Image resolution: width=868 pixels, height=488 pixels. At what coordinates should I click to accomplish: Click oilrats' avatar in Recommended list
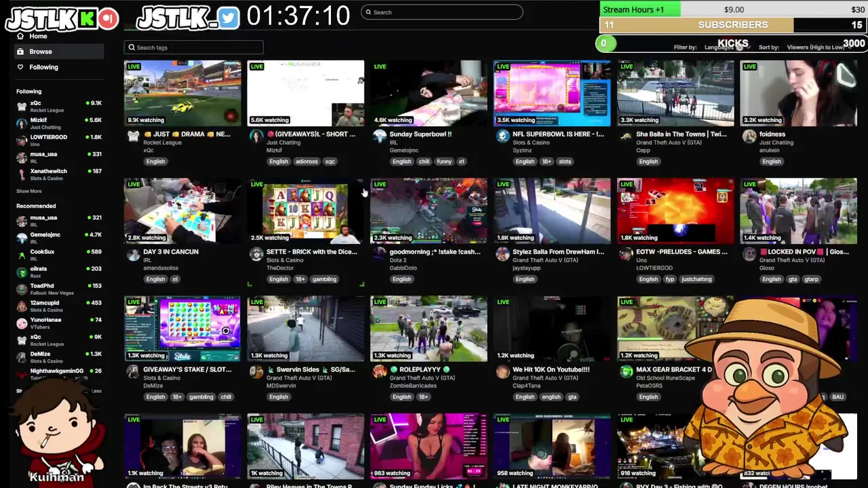pos(22,272)
